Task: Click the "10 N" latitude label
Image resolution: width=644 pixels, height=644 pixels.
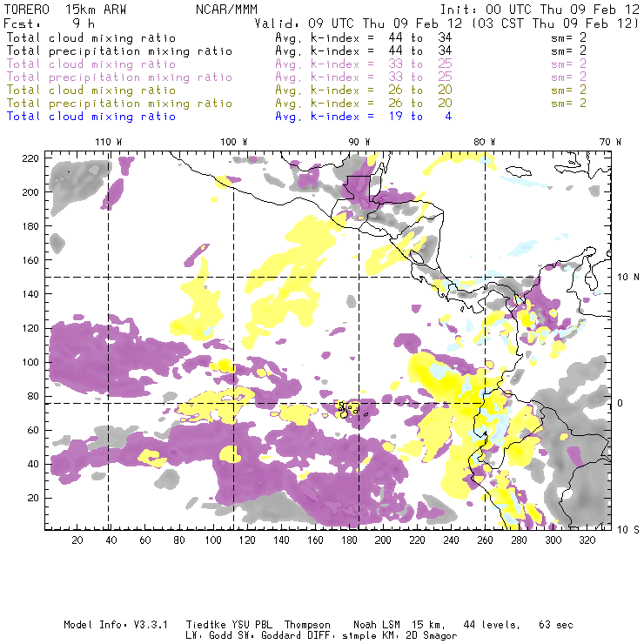Action: click(628, 278)
